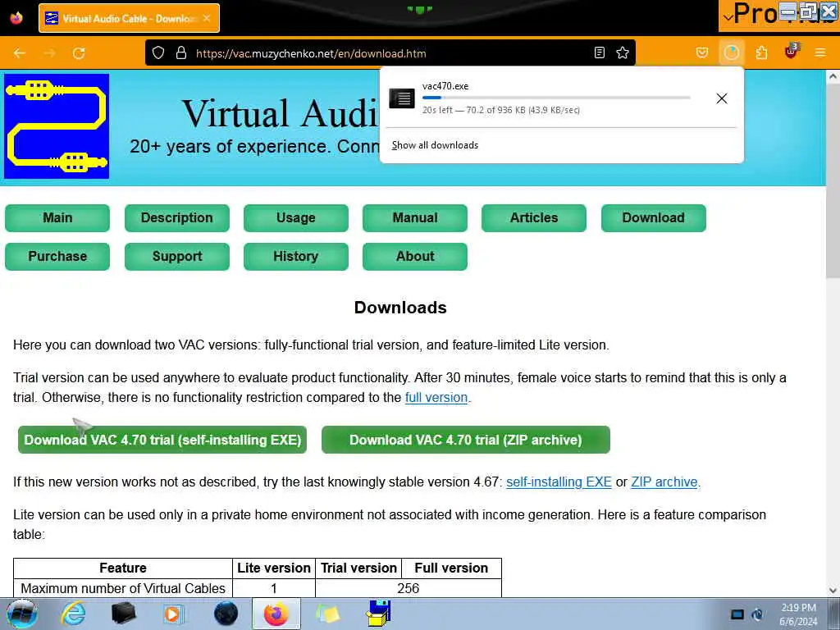840x630 pixels.
Task: Open the black box taskbar icon
Action: [123, 614]
